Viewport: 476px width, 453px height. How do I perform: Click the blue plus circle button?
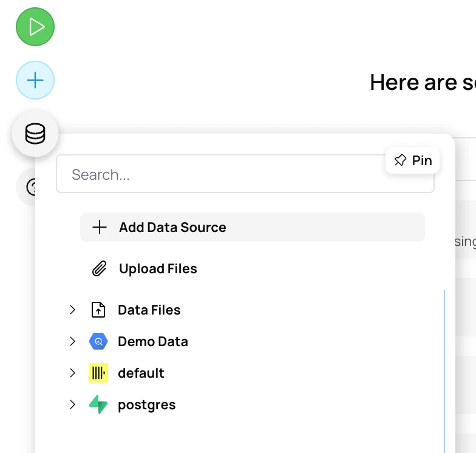35,80
